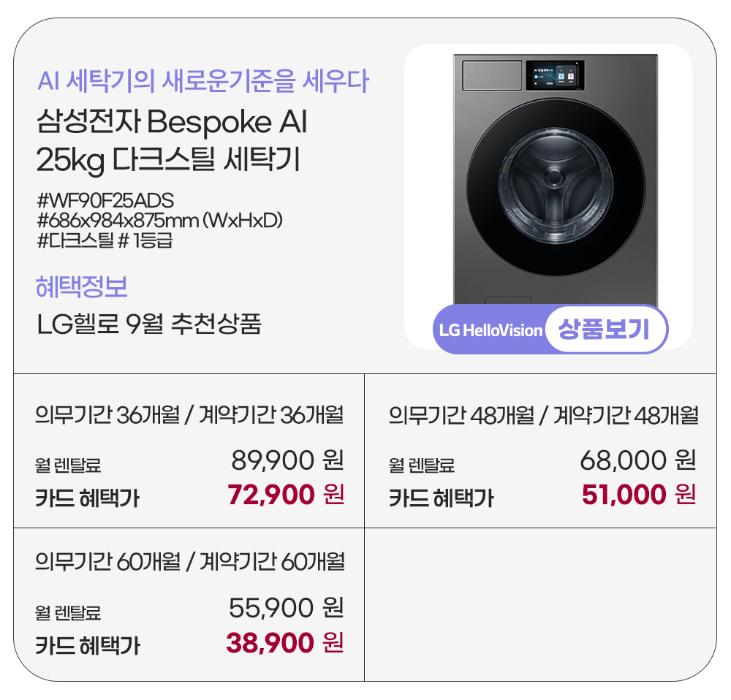The height and width of the screenshot is (700, 731).
Task: Choose the 48개월 contract plan header
Action: click(x=543, y=416)
